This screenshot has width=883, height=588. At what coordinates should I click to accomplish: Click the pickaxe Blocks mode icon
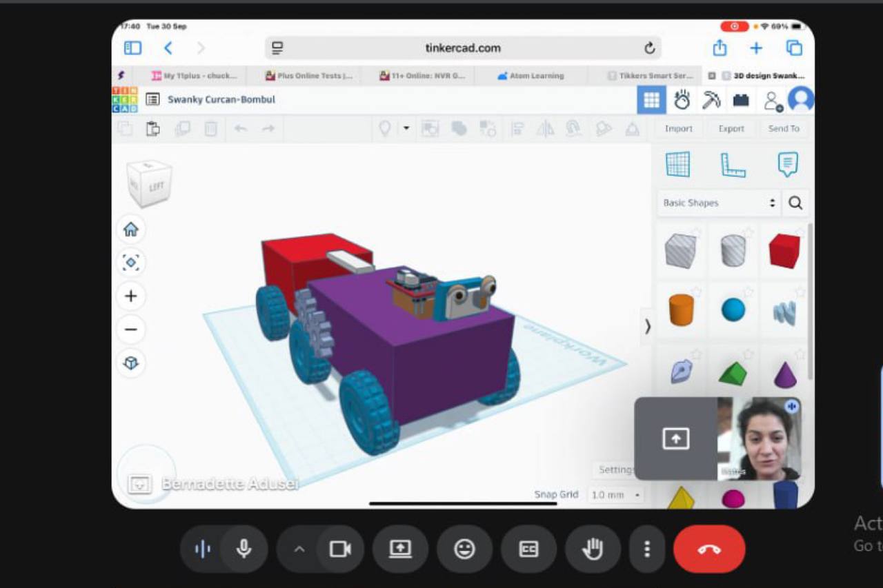[711, 100]
